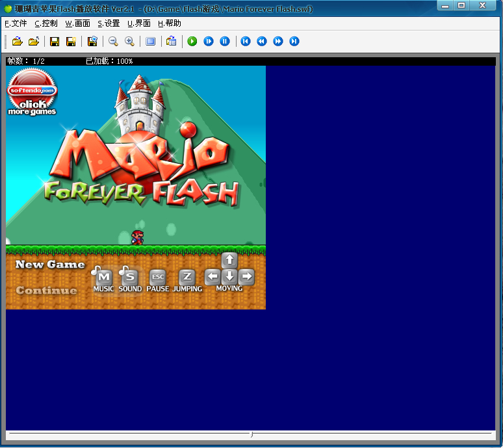Minimize the Flash player window
Image resolution: width=503 pixels, height=448 pixels.
click(445, 5)
